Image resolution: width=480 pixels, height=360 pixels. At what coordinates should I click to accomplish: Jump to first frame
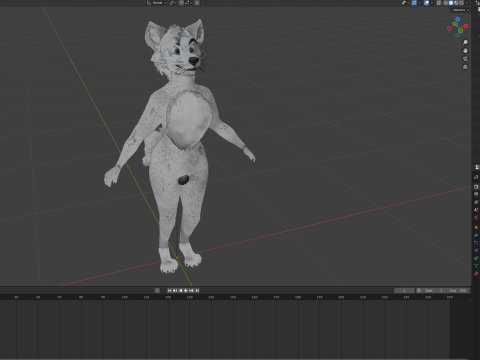click(169, 291)
